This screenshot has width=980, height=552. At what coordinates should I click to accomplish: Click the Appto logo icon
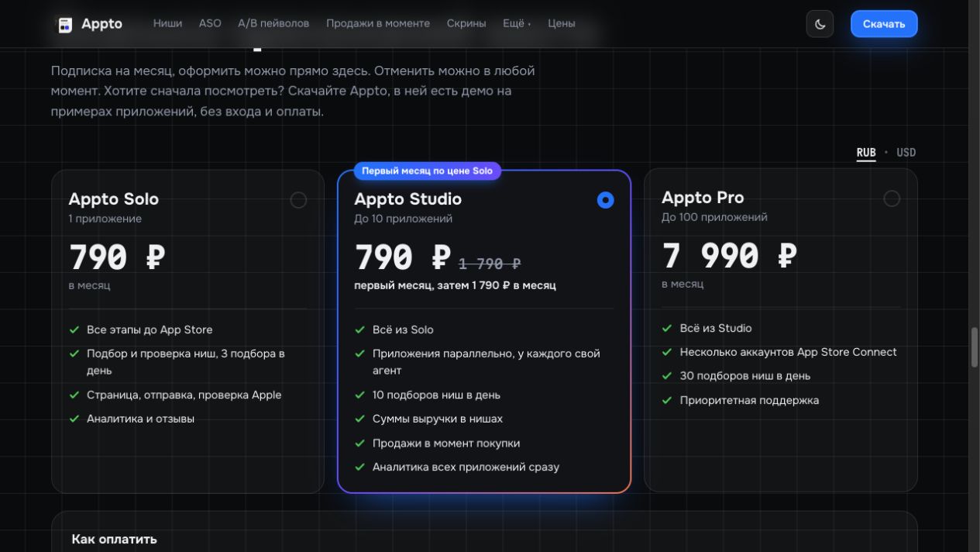coord(65,24)
